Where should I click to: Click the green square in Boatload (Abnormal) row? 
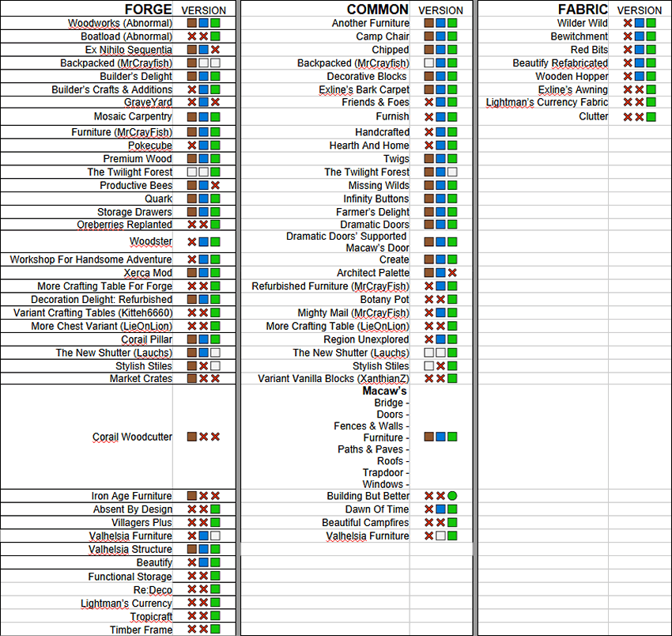(x=215, y=36)
